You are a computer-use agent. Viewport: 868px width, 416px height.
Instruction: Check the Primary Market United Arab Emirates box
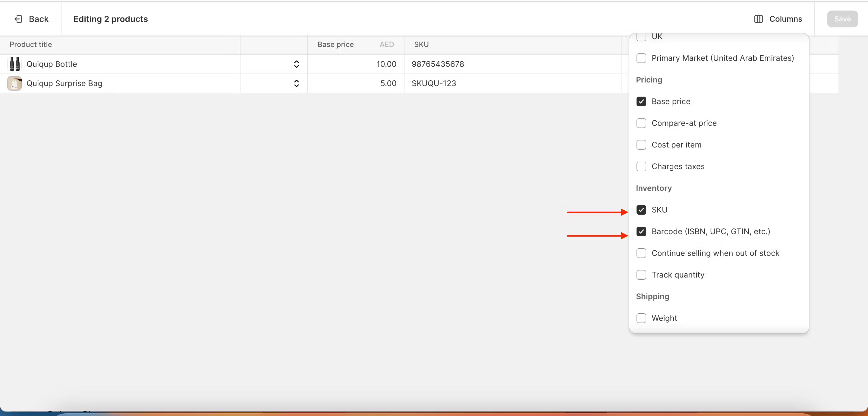[641, 58]
